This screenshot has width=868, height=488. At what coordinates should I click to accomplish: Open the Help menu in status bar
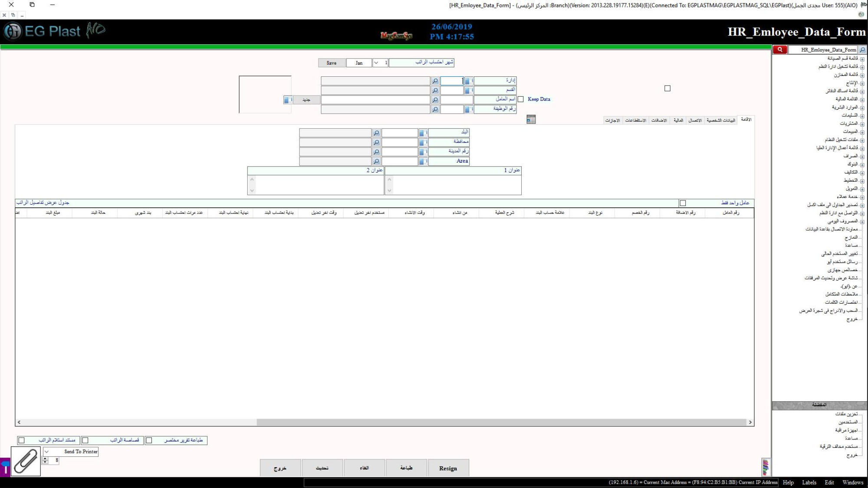click(x=788, y=483)
